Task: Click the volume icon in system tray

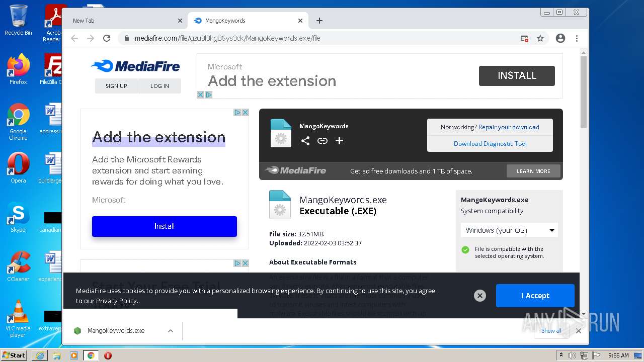Action: 572,355
